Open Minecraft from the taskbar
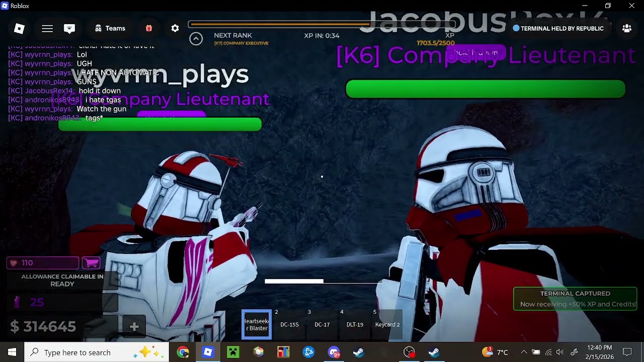 tap(233, 352)
